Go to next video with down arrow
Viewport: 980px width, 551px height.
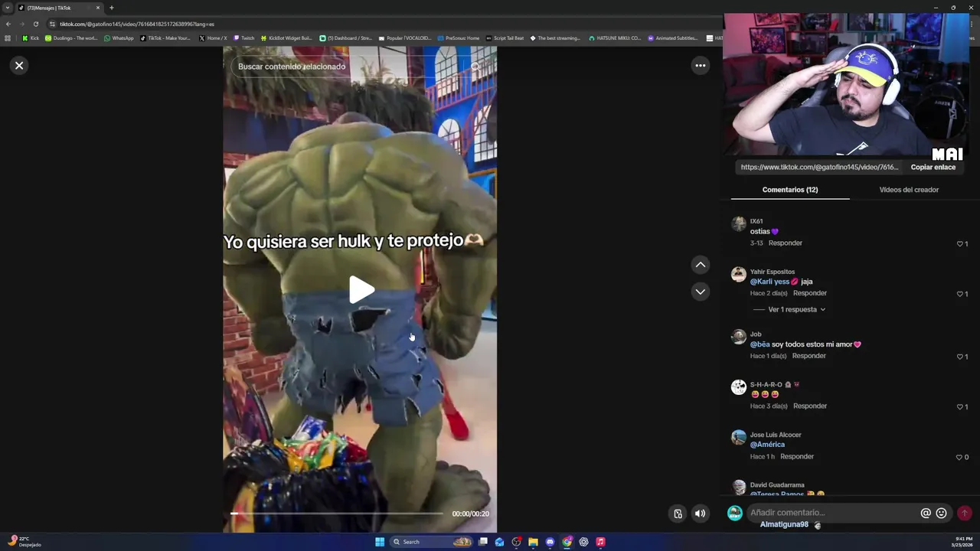[700, 292]
